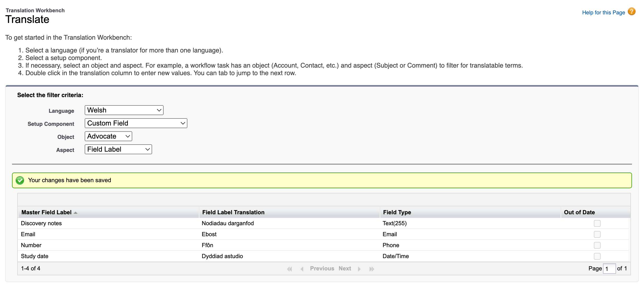Click the sort arrow on Master Field Label
Image resolution: width=644 pixels, height=285 pixels.
pyautogui.click(x=76, y=213)
